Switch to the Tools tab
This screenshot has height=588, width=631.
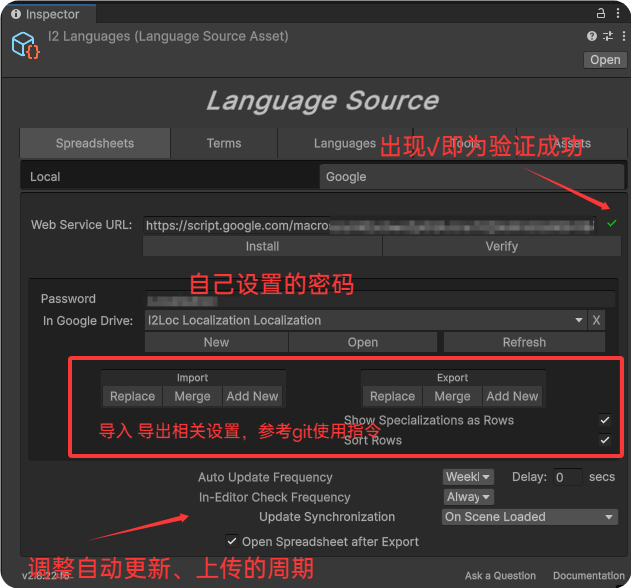pos(465,143)
